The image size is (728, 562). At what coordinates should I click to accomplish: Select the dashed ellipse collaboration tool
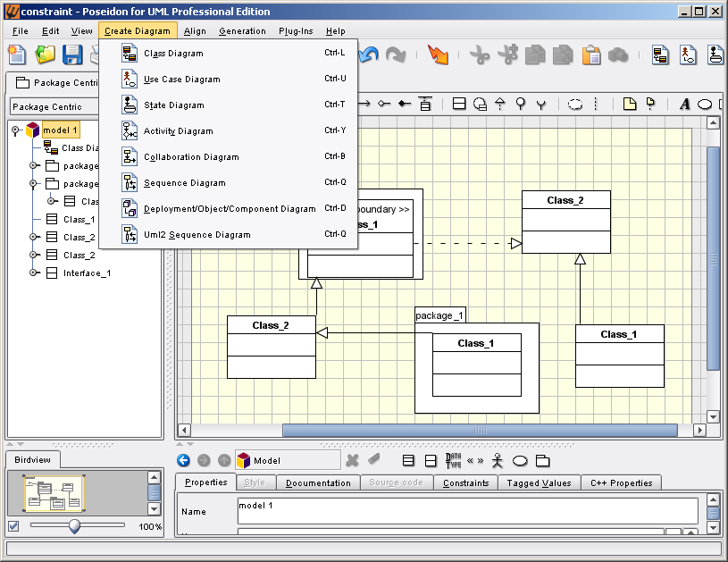point(575,104)
